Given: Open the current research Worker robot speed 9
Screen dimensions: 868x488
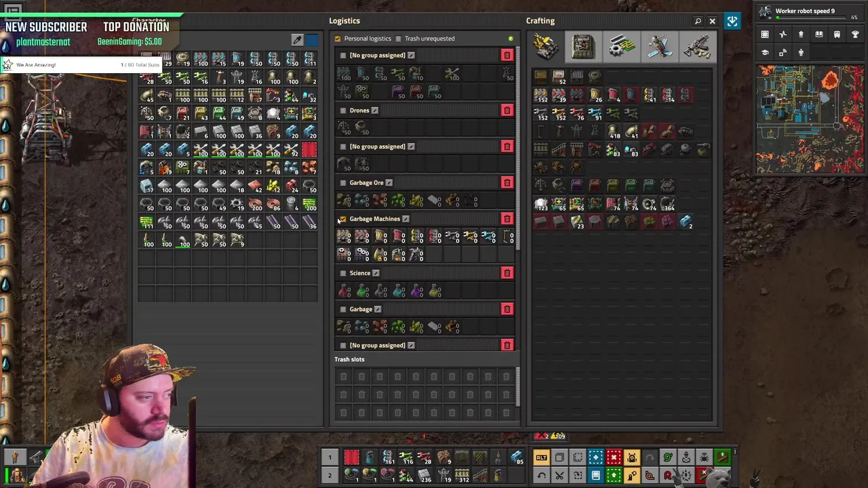Looking at the screenshot, I should [x=810, y=13].
